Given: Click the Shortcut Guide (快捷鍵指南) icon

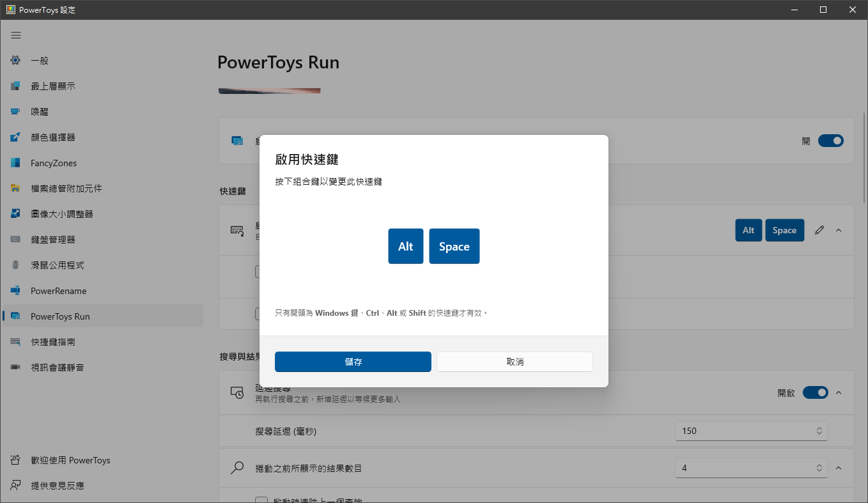Looking at the screenshot, I should click(15, 342).
